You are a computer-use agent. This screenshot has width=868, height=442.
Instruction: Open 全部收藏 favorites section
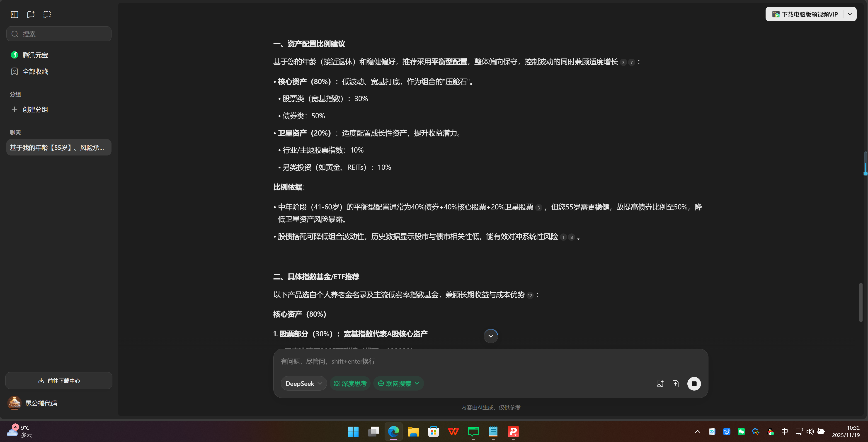point(35,71)
